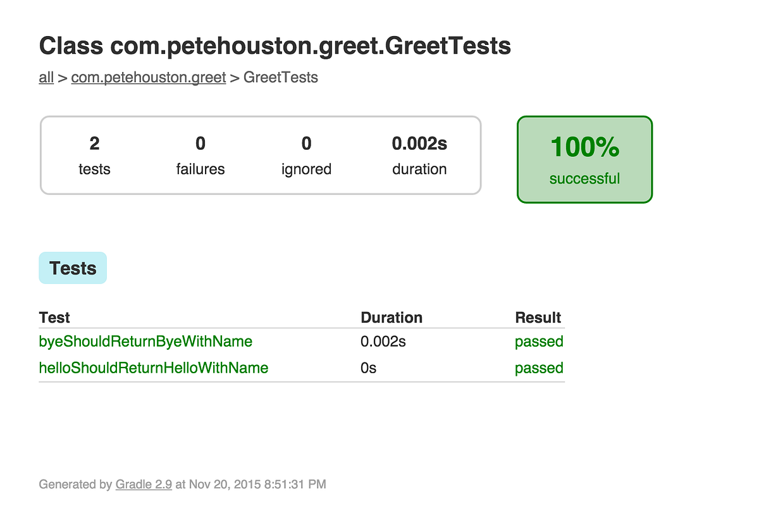Screen dimensions: 759x532
Task: Click the tests count summary box
Action: 94,154
